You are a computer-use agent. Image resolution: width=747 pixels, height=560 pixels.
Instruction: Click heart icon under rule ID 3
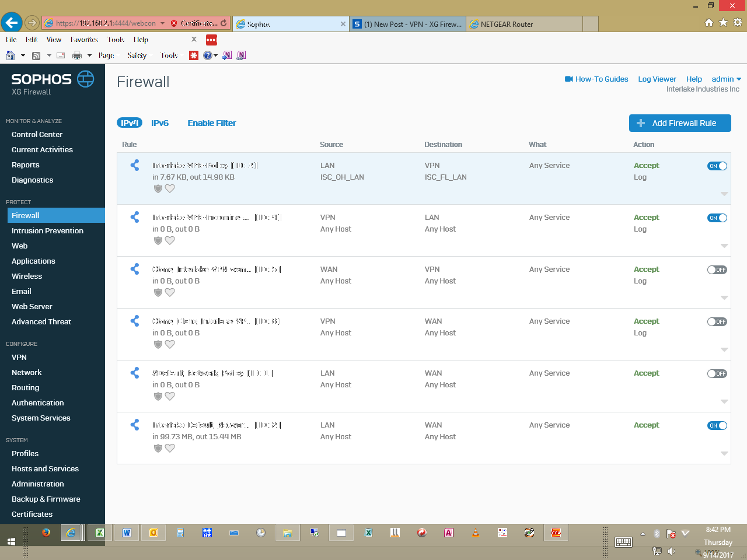(170, 188)
